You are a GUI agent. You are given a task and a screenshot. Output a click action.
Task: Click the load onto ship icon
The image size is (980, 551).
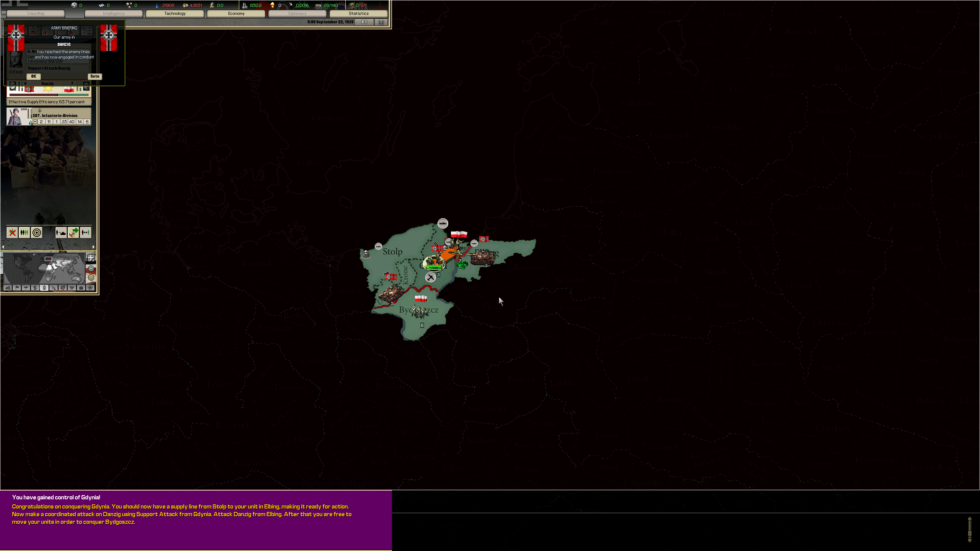click(x=61, y=232)
